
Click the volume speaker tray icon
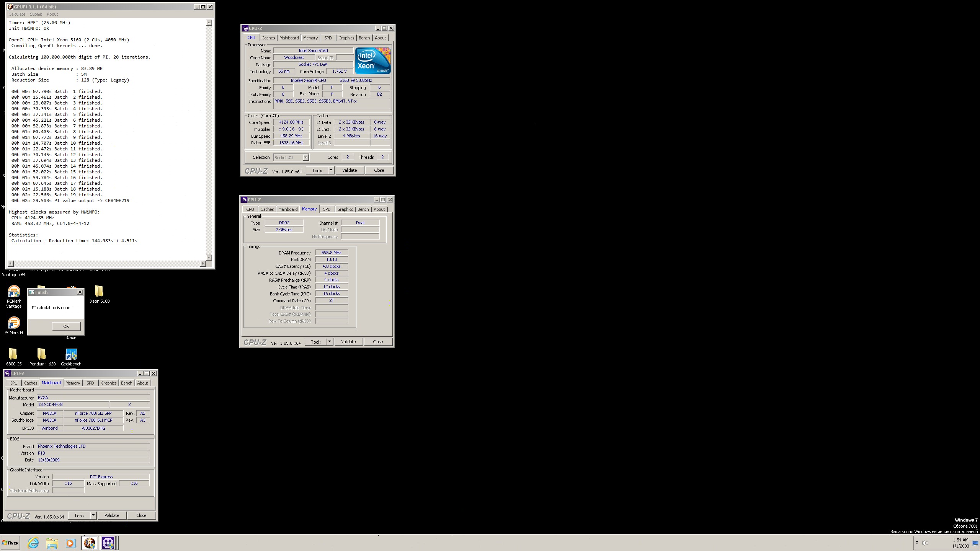(x=925, y=543)
